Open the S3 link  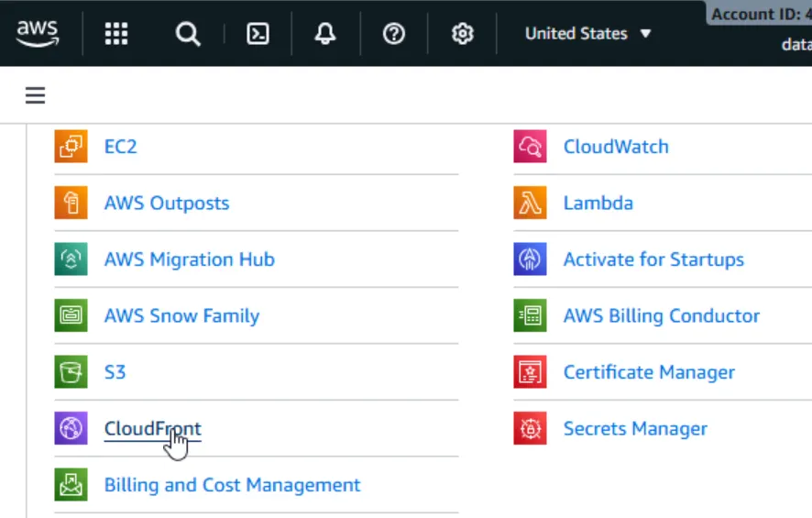115,372
